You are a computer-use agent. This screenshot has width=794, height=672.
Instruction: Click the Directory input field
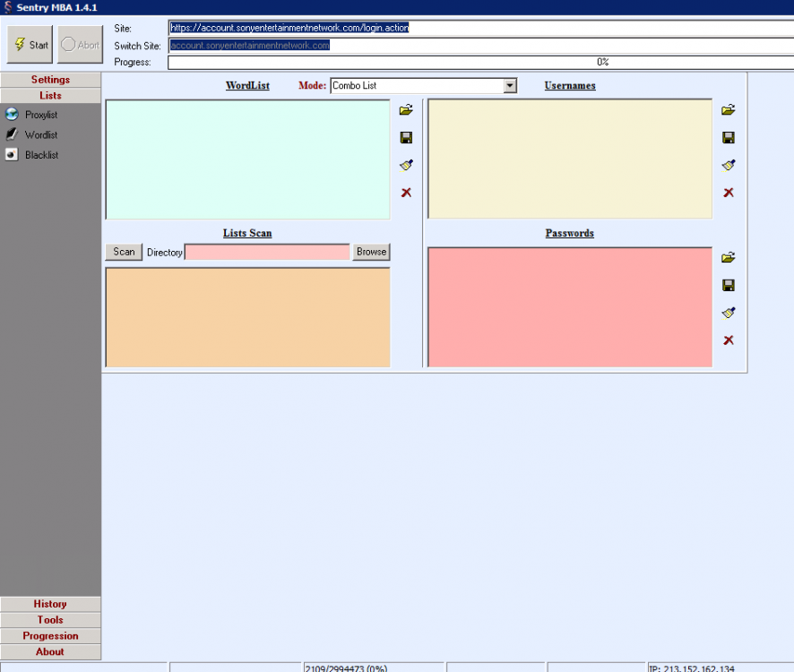click(267, 252)
